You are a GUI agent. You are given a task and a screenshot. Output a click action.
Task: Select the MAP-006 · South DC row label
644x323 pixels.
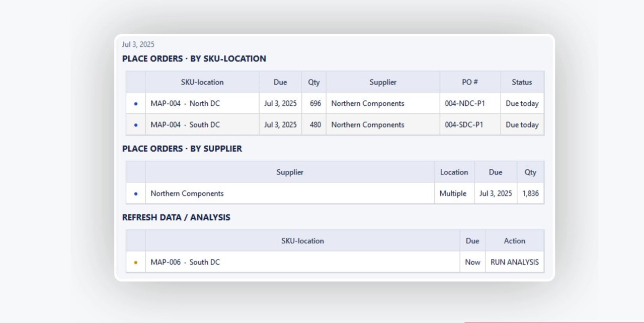point(185,262)
